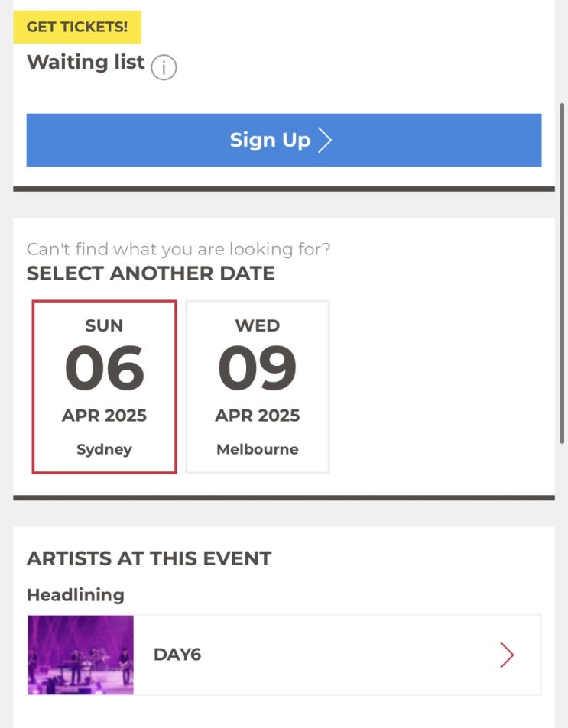This screenshot has height=728, width=568.
Task: Click the WED weekday label
Action: point(258,325)
